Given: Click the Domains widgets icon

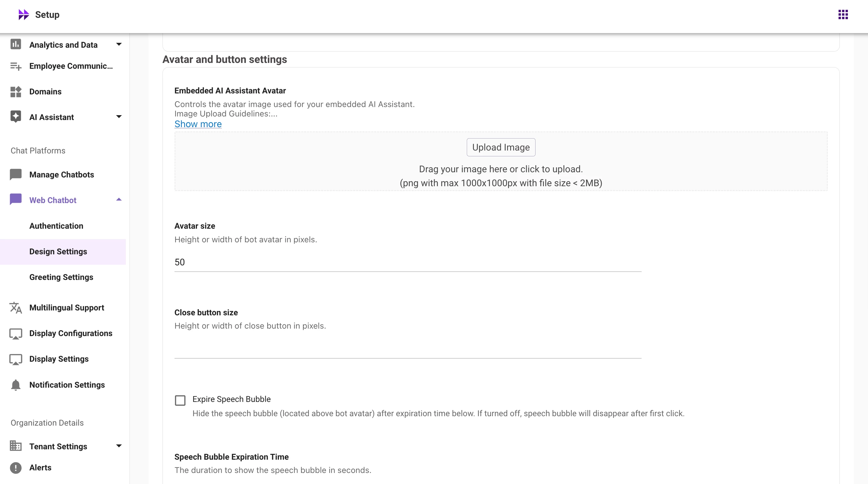Looking at the screenshot, I should point(16,92).
